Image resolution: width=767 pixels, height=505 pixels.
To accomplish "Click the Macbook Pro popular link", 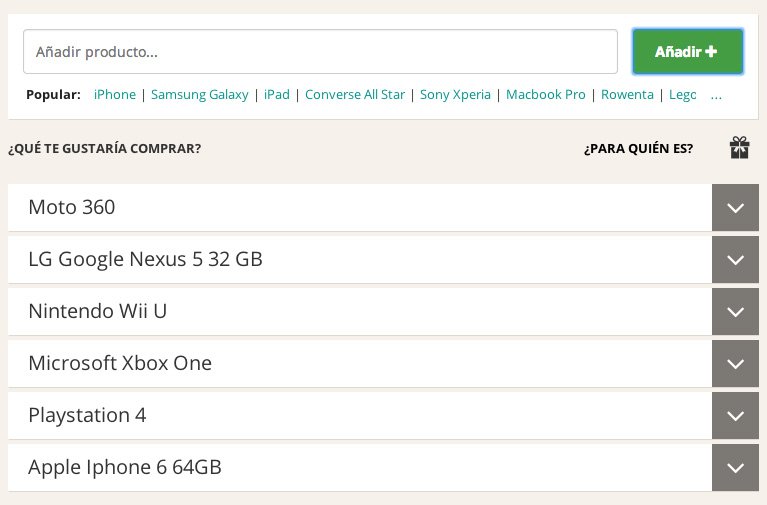I will (545, 94).
